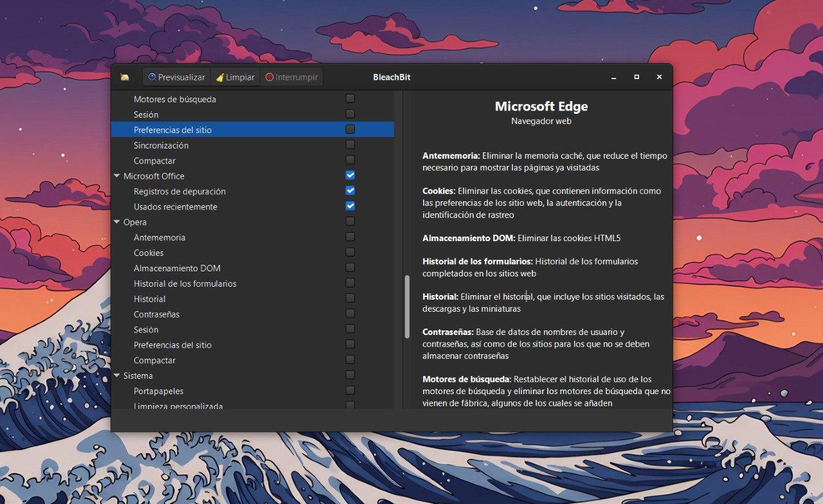
Task: Click the Limpiar broom button
Action: pyautogui.click(x=235, y=77)
